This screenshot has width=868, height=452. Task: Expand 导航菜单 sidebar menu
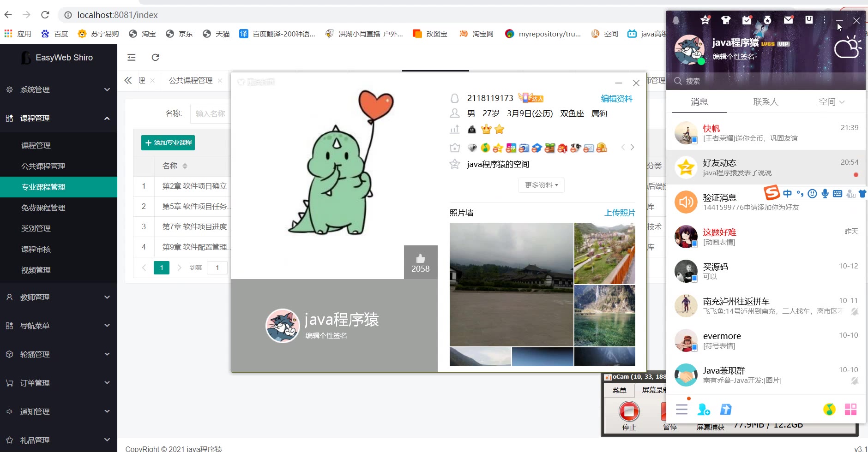pos(59,326)
